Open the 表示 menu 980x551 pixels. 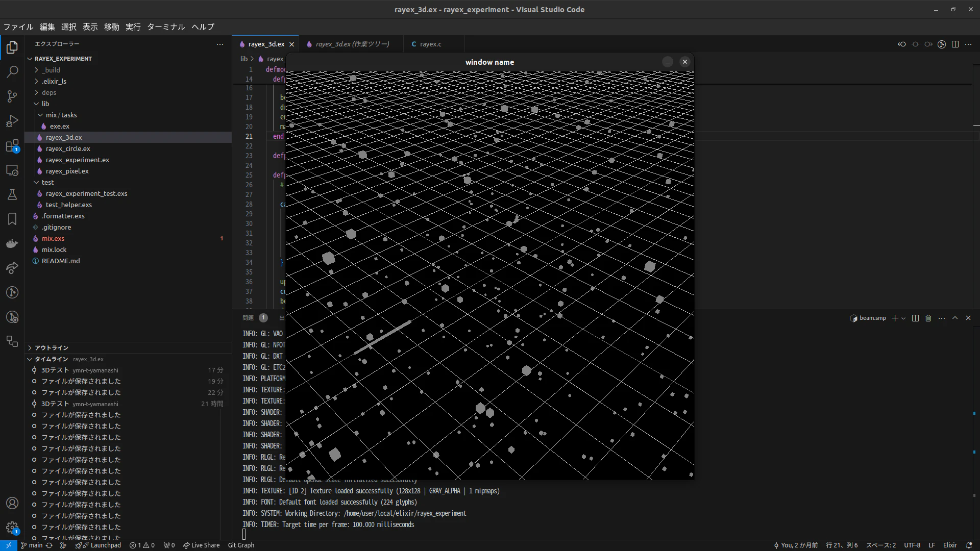coord(90,27)
